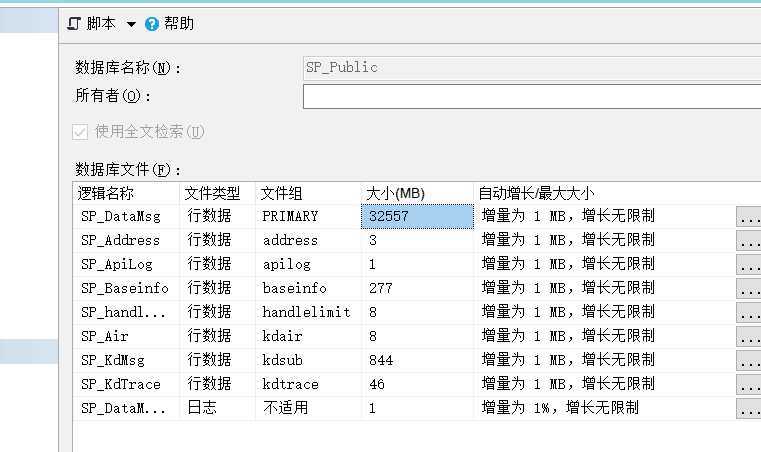
Task: Open autogrowth settings for SP_Air row
Action: (x=749, y=336)
